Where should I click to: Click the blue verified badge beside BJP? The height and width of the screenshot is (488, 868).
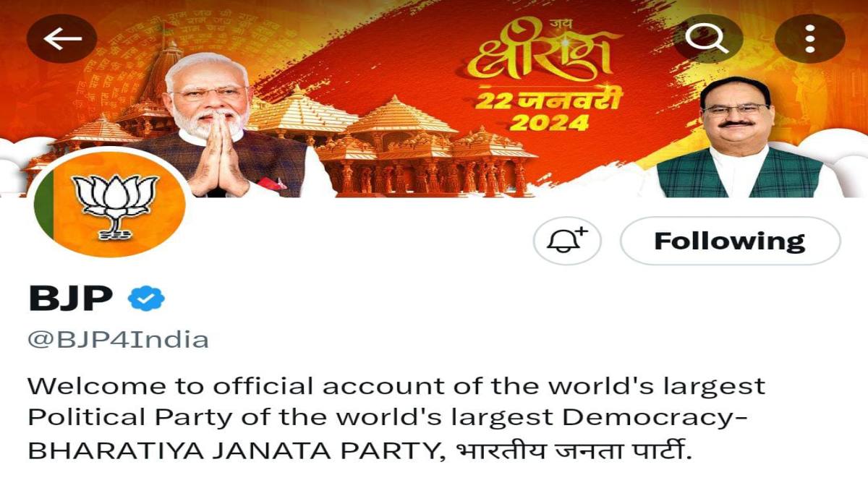click(x=147, y=299)
